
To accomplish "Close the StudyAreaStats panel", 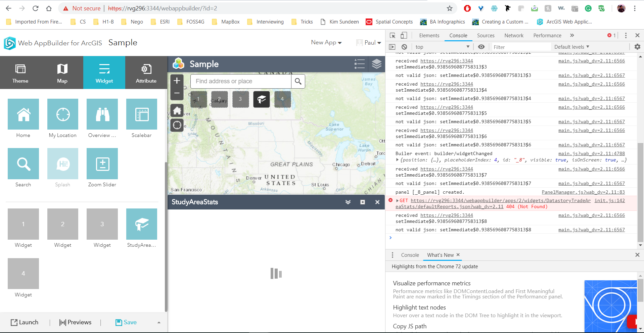I will point(377,202).
